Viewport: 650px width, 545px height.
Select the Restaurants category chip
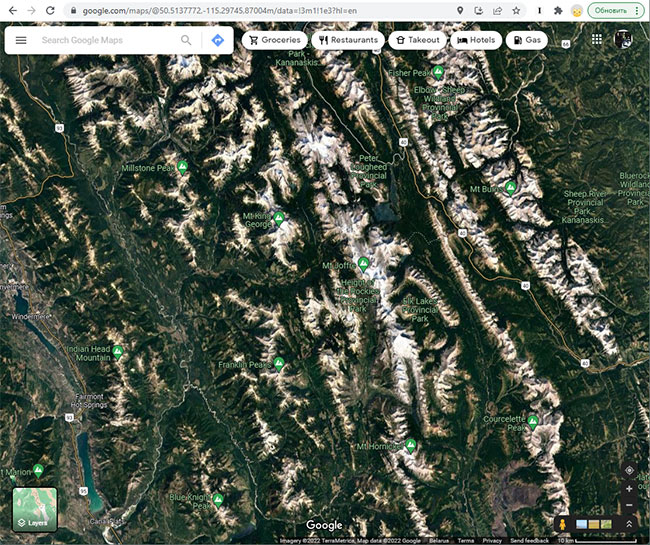click(x=348, y=40)
